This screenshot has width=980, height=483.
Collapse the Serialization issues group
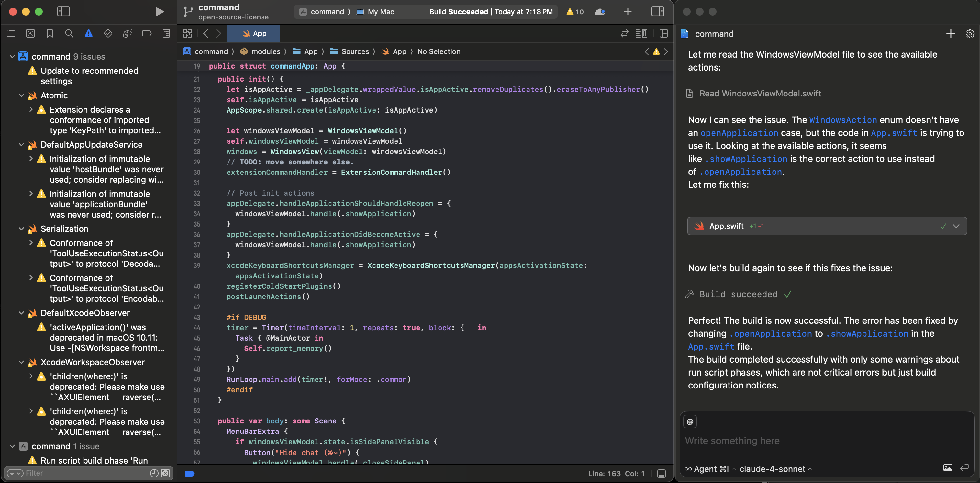coord(21,229)
